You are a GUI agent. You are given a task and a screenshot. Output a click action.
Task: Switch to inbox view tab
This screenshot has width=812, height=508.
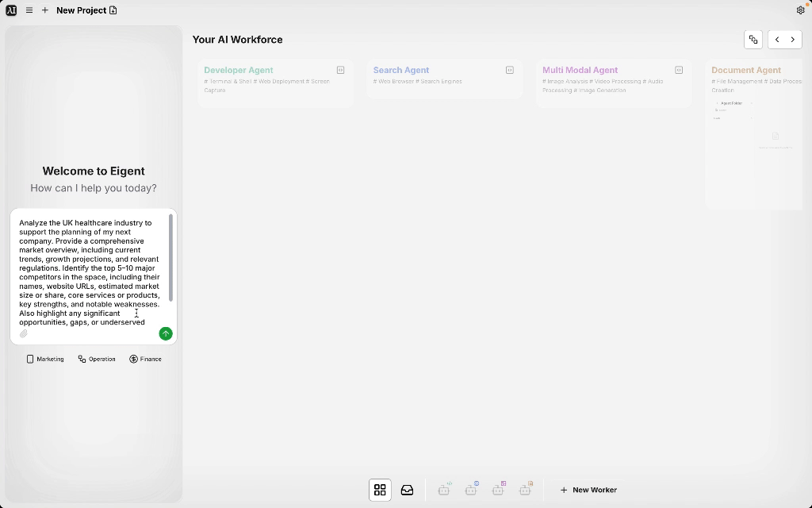(x=407, y=490)
